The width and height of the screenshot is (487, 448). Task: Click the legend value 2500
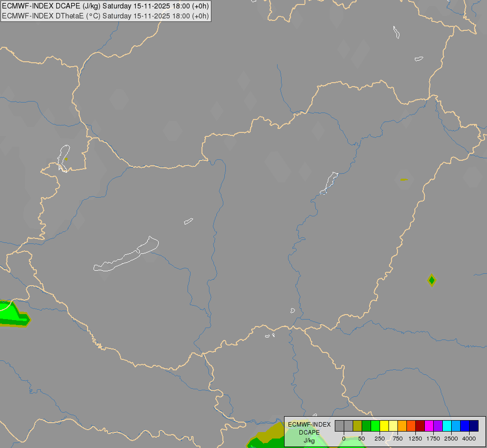tap(451, 439)
